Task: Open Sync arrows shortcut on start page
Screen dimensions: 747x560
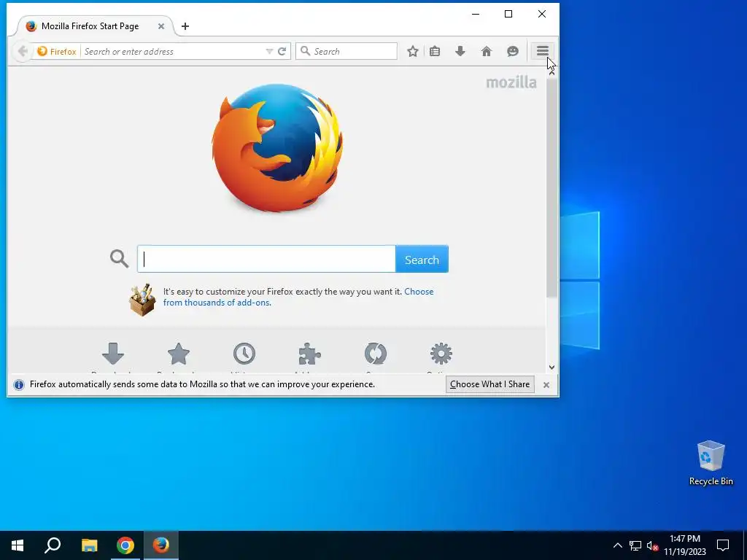Action: [x=376, y=354]
